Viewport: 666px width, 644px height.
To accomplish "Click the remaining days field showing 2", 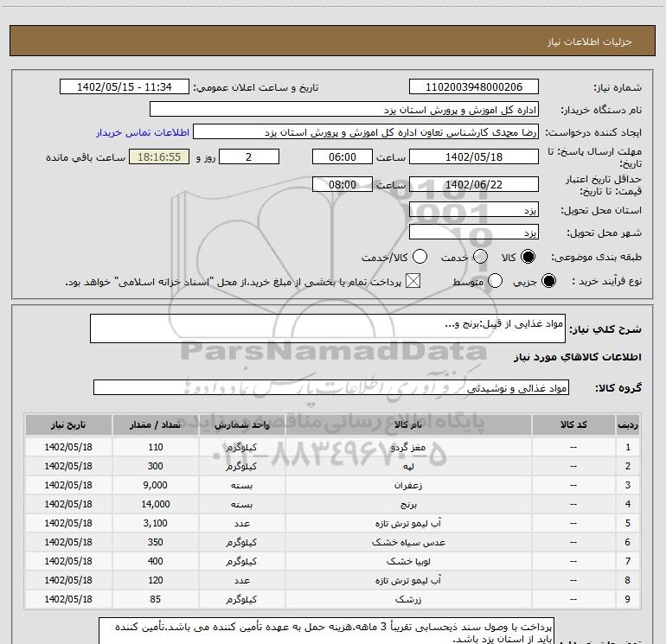I will tap(249, 156).
